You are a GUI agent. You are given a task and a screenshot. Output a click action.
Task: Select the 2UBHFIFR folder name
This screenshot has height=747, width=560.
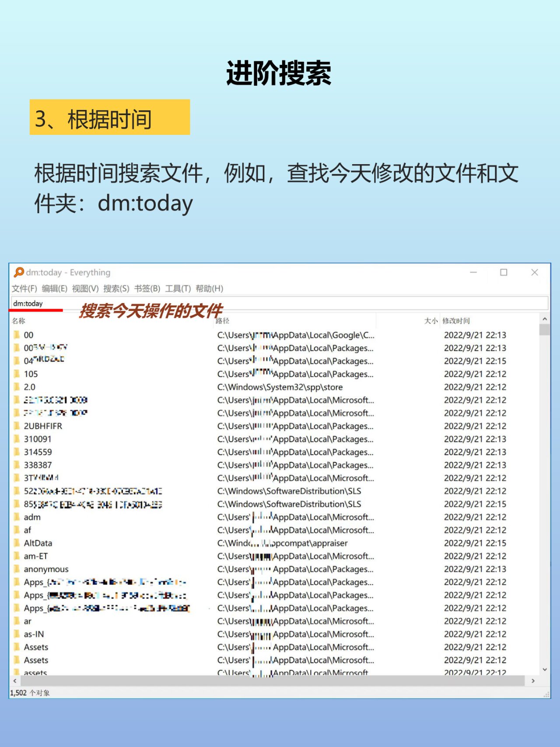pyautogui.click(x=43, y=426)
